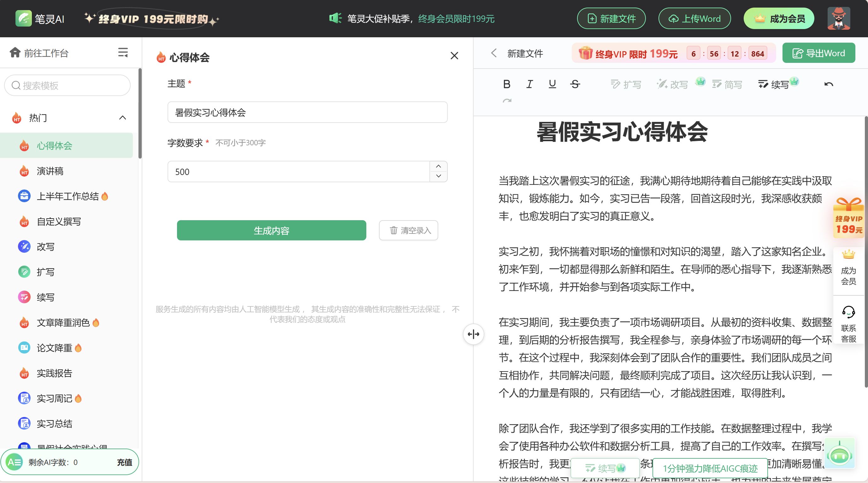Increase word count with up stepper

(x=438, y=166)
